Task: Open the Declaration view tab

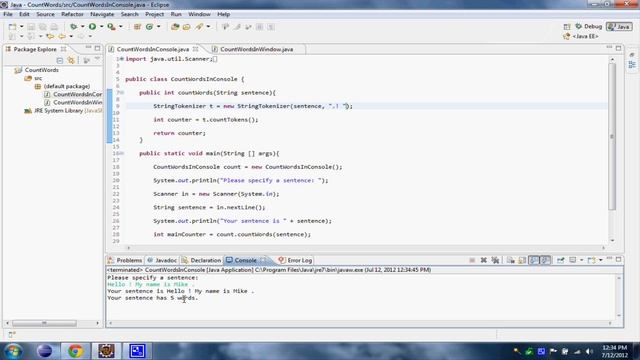Action: pos(201,260)
